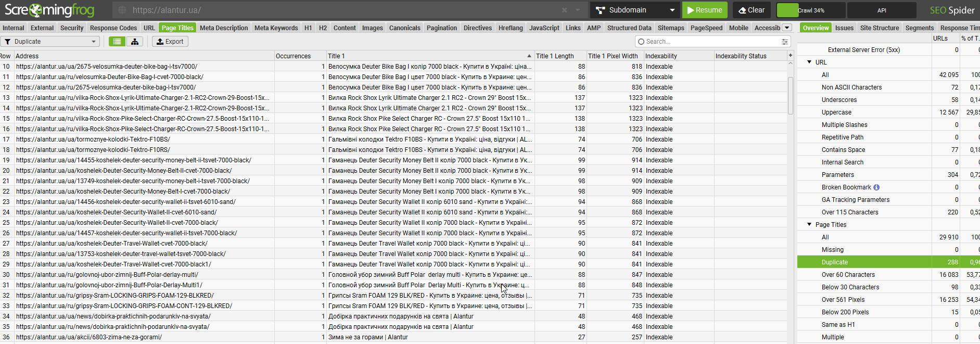Select row 17 tormoznye-kolodki-Tektro-F10BS URL
Image resolution: width=980 pixels, height=344 pixels.
point(93,139)
